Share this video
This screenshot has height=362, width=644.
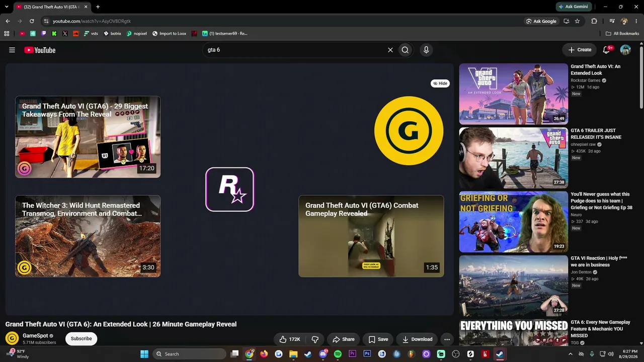click(344, 339)
